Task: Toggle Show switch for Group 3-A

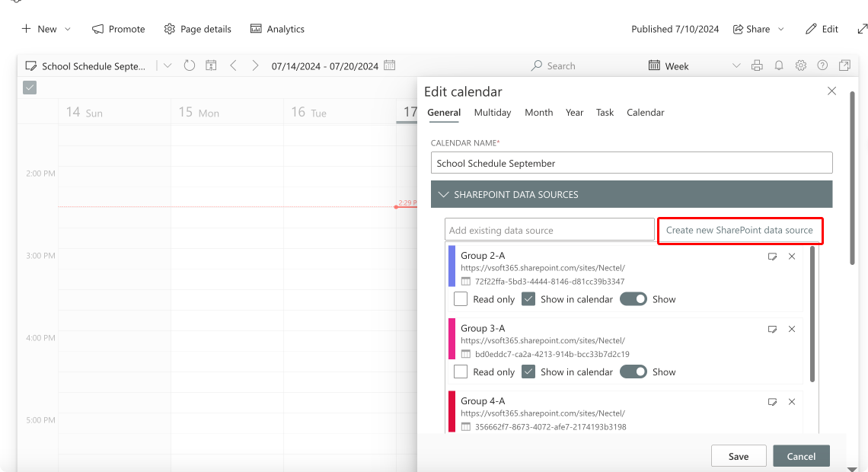Action: (x=633, y=372)
